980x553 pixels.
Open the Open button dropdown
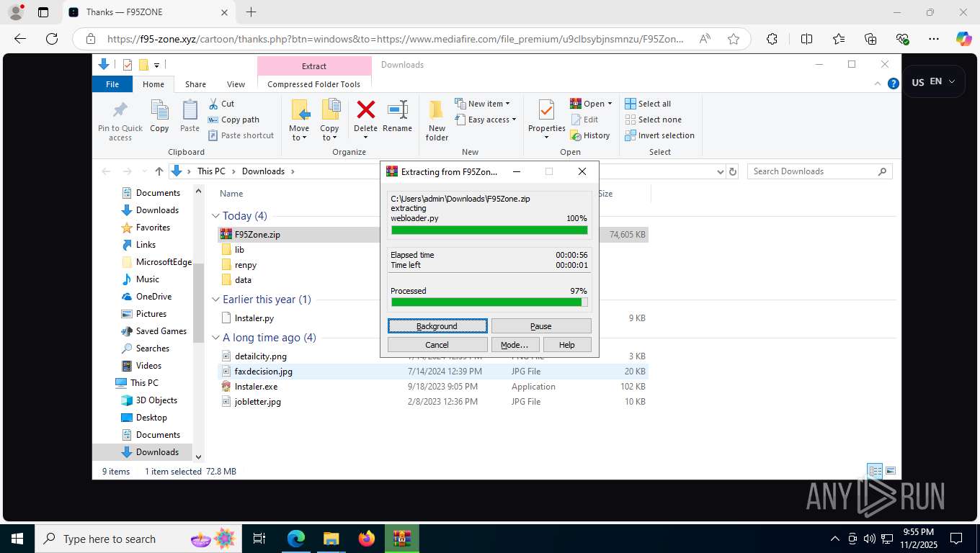[610, 104]
